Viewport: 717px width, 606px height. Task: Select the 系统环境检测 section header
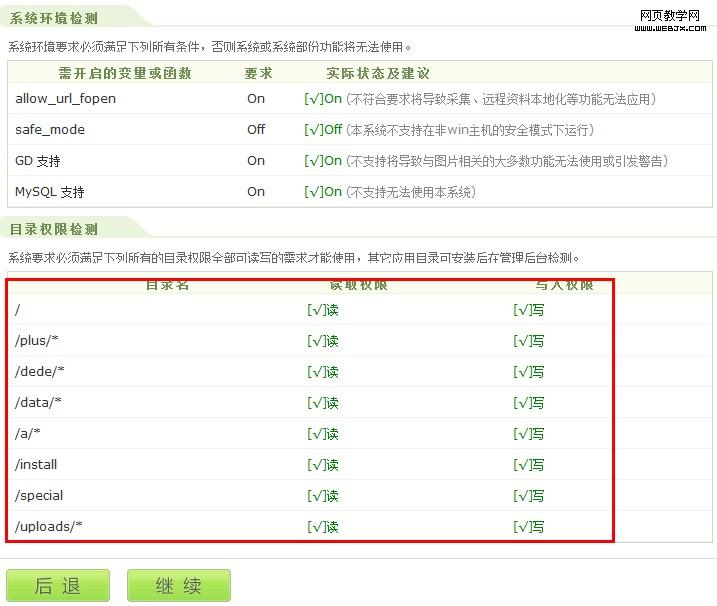54,18
